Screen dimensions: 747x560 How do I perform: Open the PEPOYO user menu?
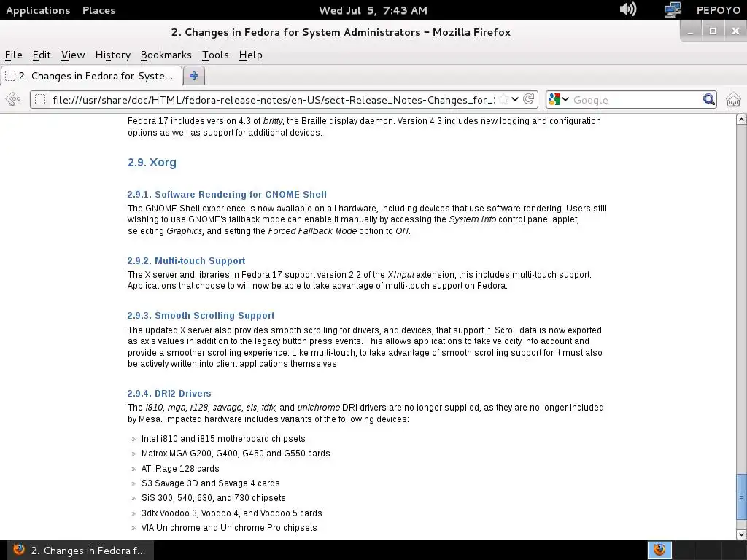click(x=719, y=10)
